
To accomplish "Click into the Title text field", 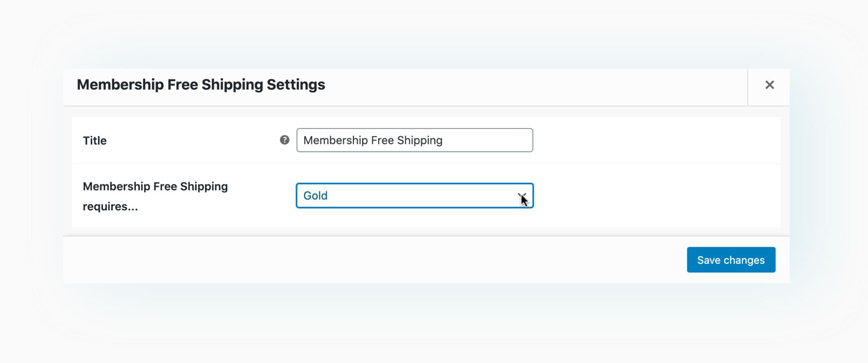I will tap(483, 140).
